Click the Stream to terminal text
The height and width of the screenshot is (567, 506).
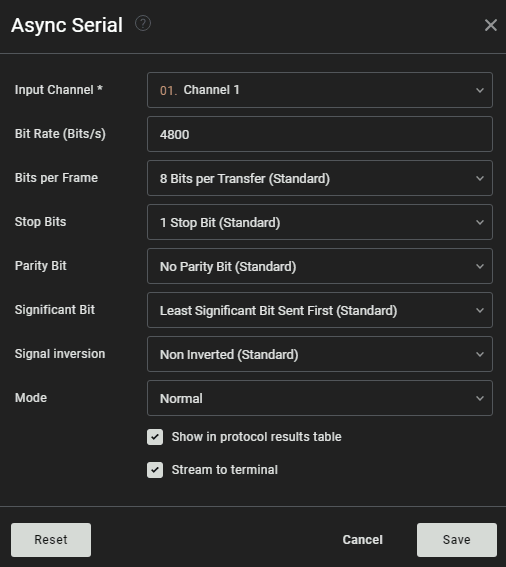(225, 470)
